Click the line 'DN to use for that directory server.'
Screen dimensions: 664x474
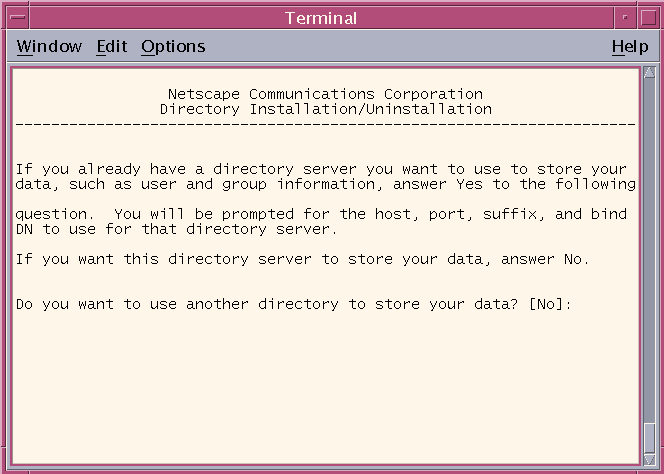(177, 229)
